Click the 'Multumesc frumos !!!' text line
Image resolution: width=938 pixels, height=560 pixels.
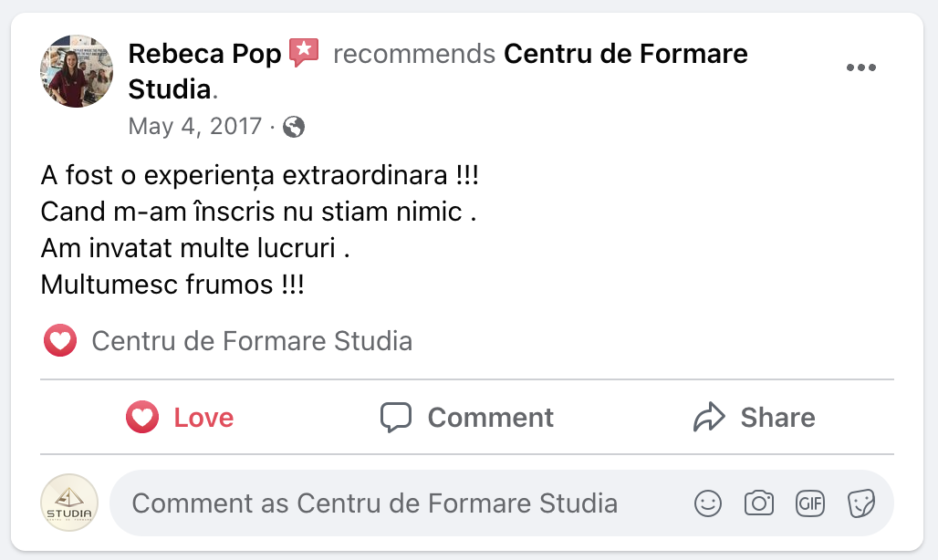pyautogui.click(x=172, y=285)
